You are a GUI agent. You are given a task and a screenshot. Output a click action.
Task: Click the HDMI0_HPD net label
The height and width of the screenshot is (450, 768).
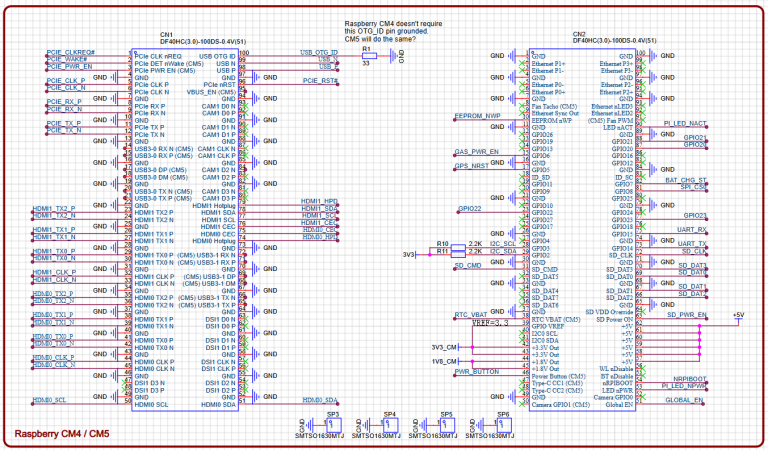[x=320, y=237]
